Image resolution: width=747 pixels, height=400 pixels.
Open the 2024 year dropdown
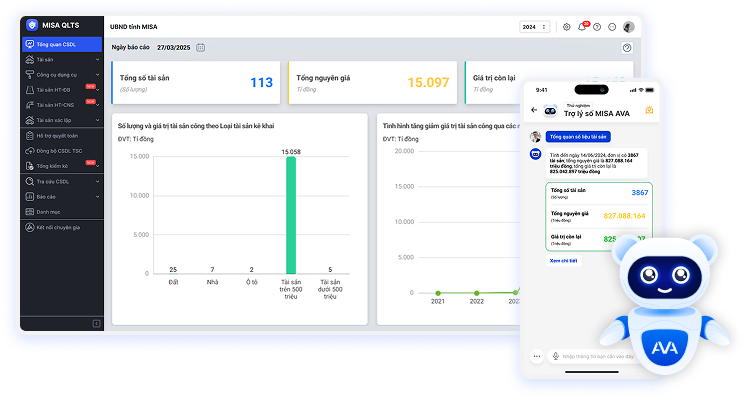[535, 27]
